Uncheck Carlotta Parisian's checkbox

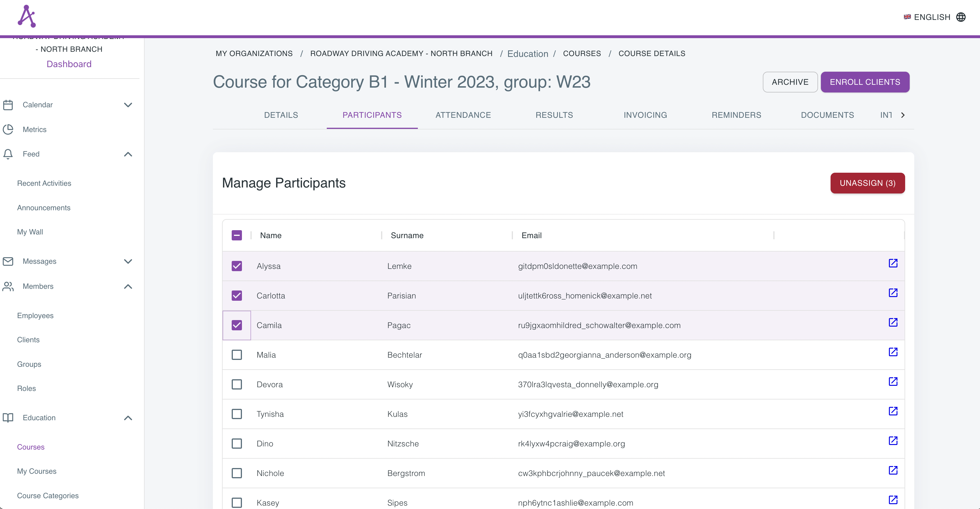click(x=237, y=296)
